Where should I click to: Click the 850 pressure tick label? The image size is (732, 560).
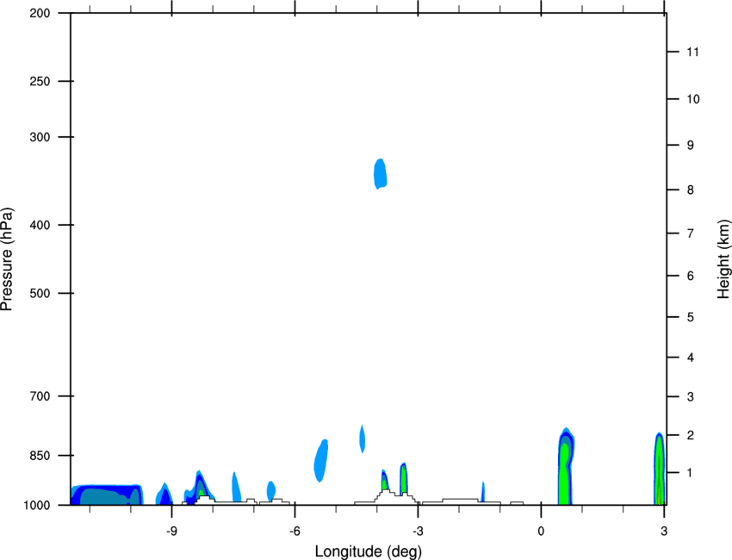pos(40,456)
